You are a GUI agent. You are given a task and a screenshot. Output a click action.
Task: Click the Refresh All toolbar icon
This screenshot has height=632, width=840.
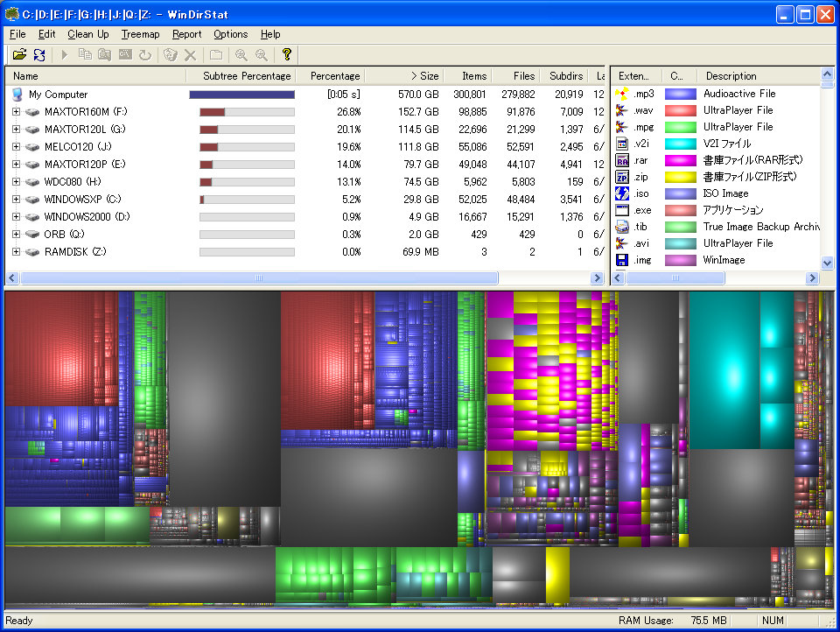click(x=39, y=54)
